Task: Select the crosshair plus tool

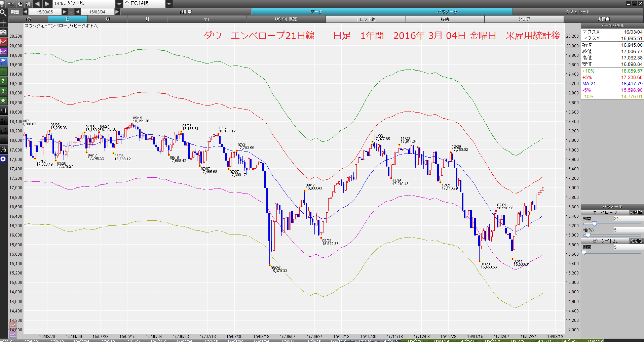Action: click(3, 23)
